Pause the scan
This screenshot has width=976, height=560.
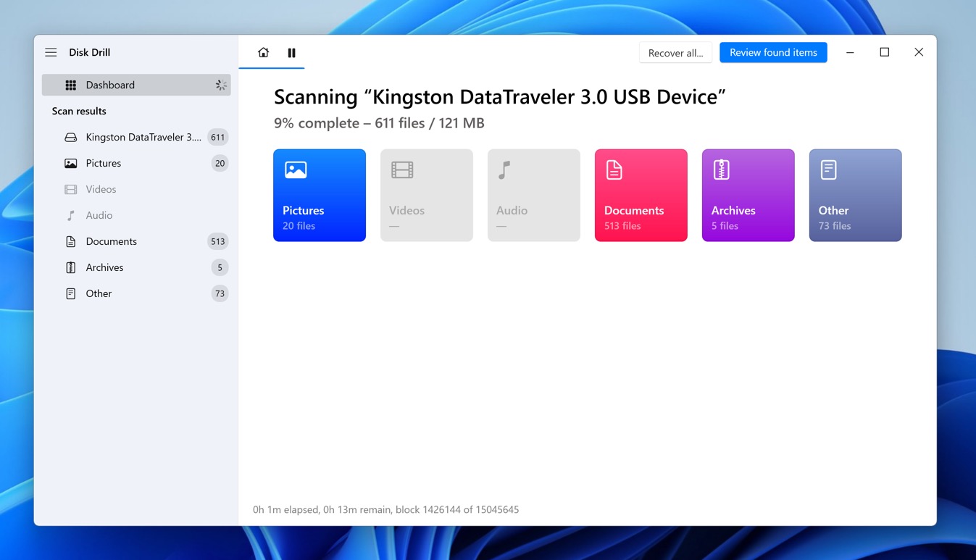pos(291,52)
